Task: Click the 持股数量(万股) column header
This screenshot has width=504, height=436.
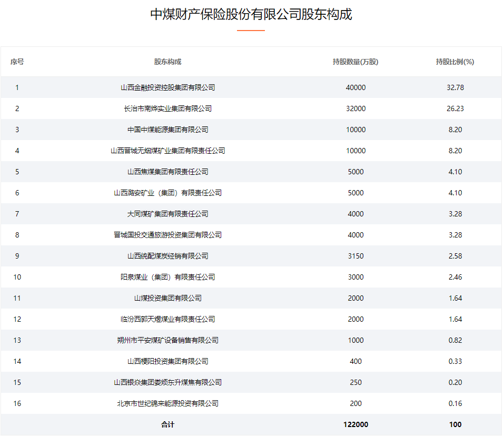Action: pos(355,62)
